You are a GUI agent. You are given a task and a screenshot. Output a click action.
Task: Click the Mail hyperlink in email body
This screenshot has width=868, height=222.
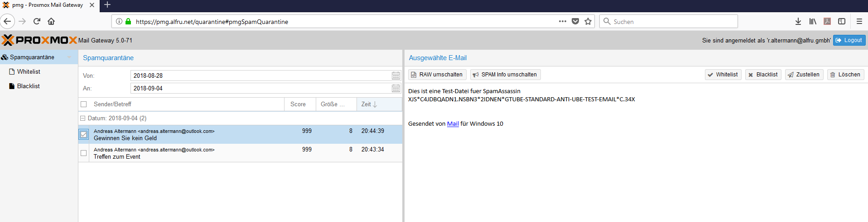point(453,124)
